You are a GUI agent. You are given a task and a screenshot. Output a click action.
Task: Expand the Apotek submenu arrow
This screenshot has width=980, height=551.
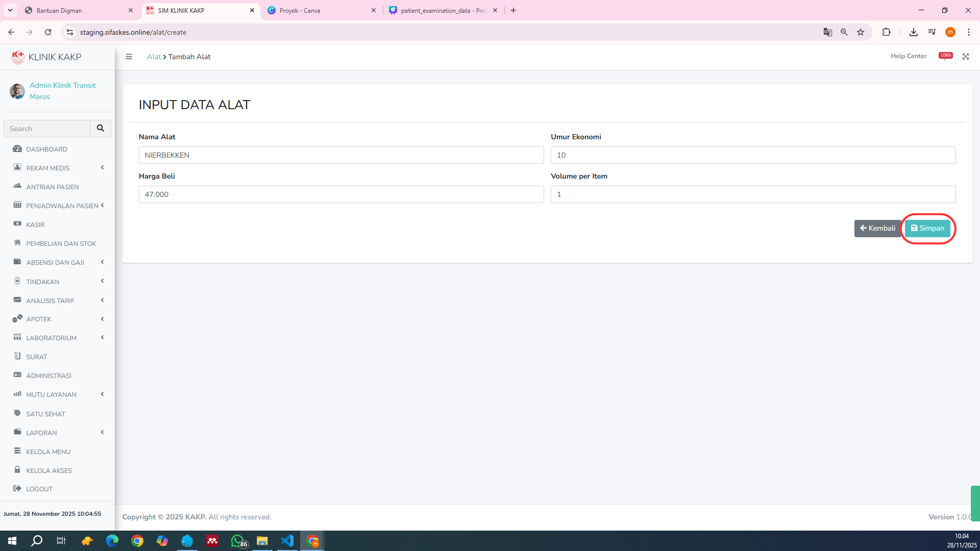click(102, 319)
